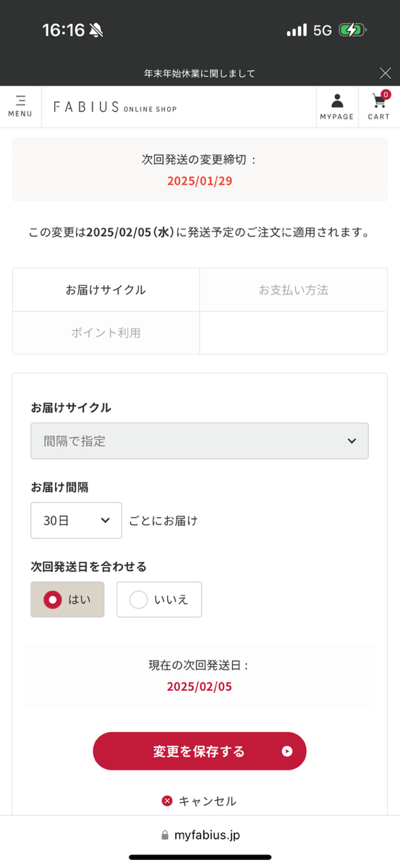Click the キャンセル link
The width and height of the screenshot is (400, 868).
click(x=208, y=801)
